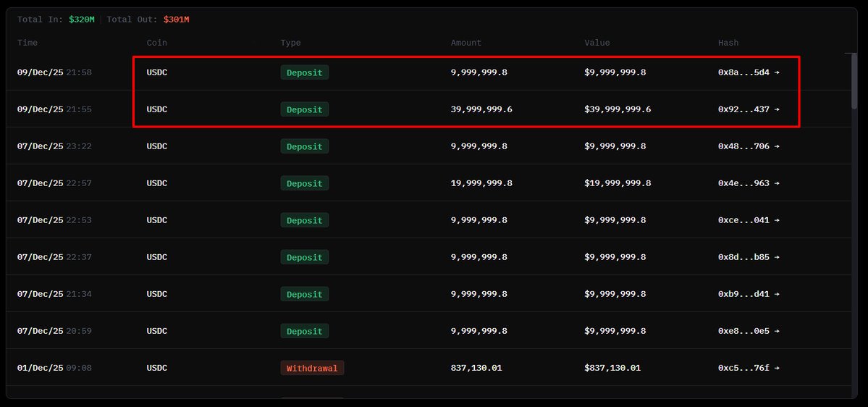Click the timestamp 07/Dec/25 22:57
The width and height of the screenshot is (868, 407).
point(54,183)
